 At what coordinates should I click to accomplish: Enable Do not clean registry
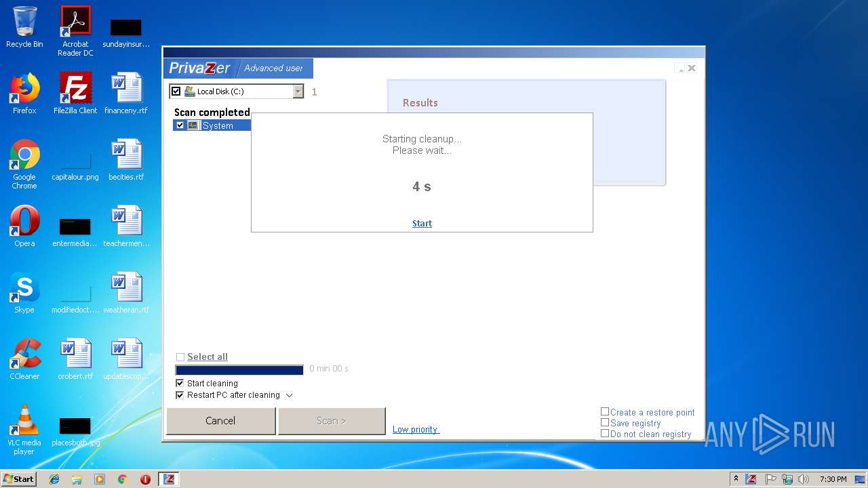pyautogui.click(x=605, y=433)
